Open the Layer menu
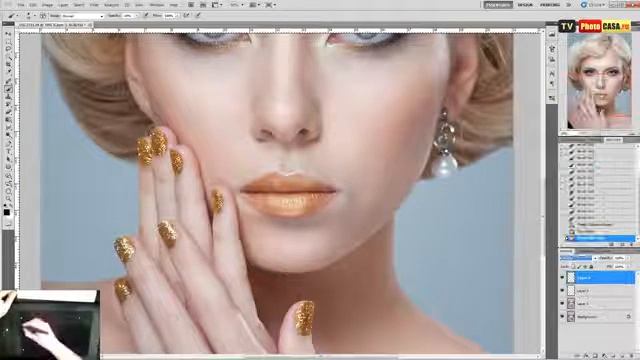The width and height of the screenshot is (640, 360). tap(63, 5)
